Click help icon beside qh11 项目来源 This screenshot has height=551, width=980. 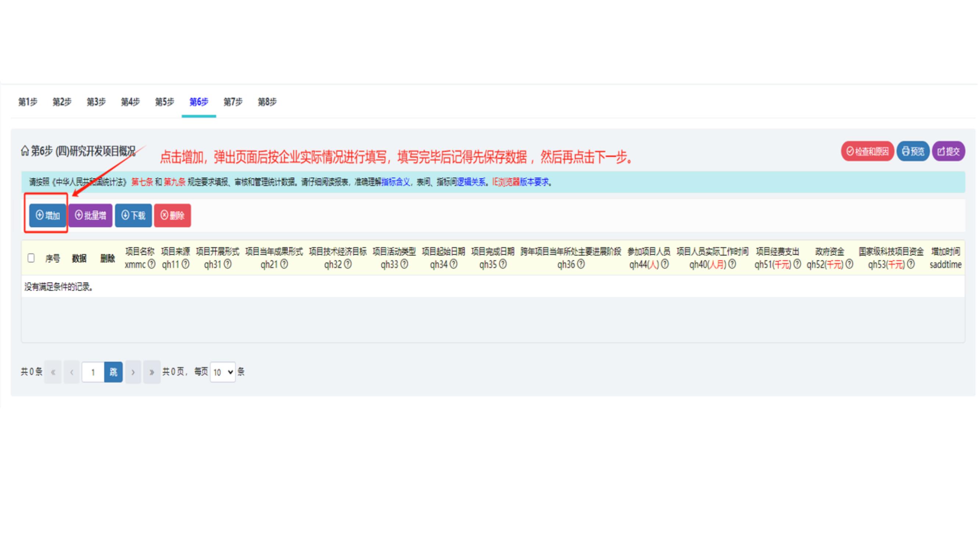click(185, 264)
